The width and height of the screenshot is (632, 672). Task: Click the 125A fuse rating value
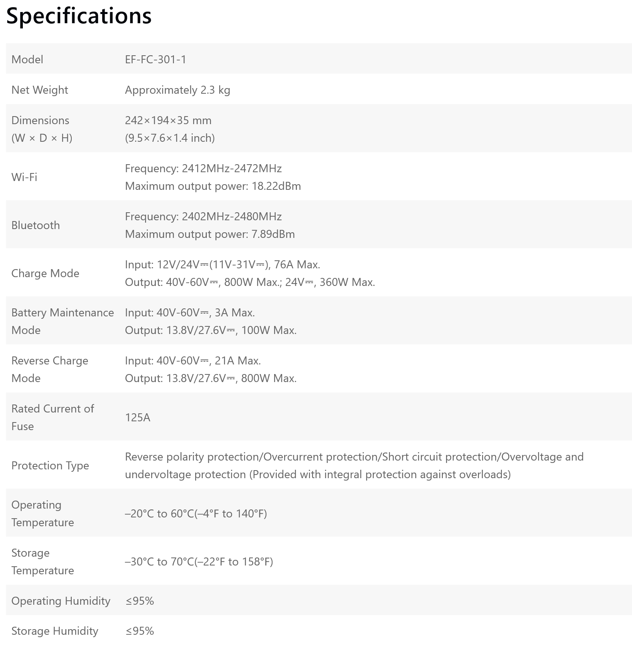tap(137, 417)
